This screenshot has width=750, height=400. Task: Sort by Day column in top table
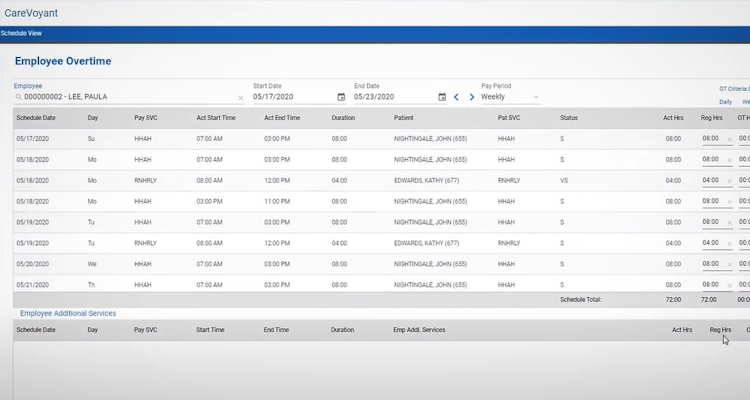[93, 118]
